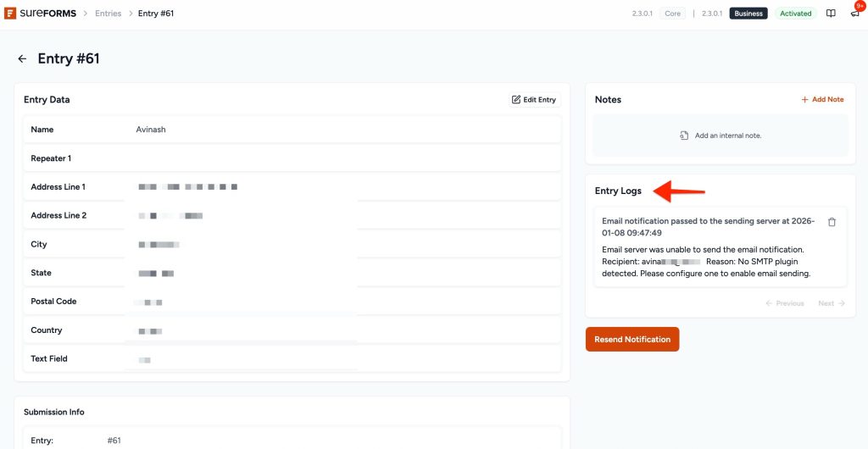Click the Core version badge

(x=672, y=14)
